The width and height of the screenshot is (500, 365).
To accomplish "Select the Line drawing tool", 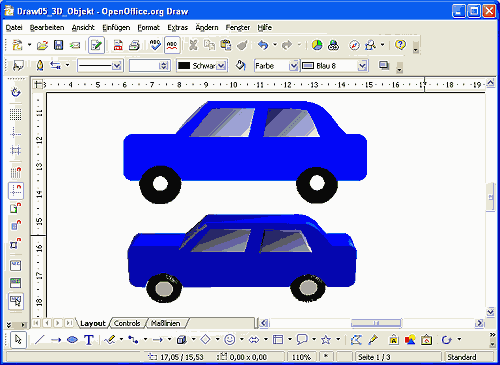I will pos(40,340).
